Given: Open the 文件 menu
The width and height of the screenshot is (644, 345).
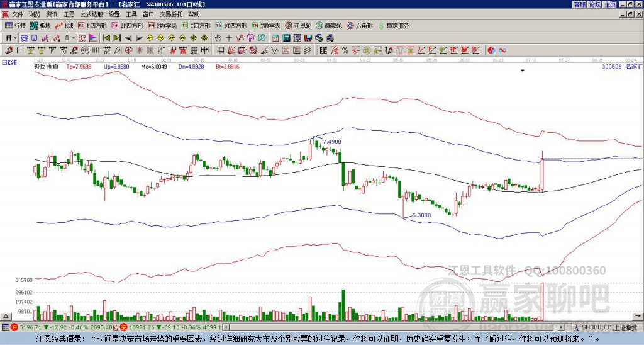Looking at the screenshot, I should (x=18, y=14).
